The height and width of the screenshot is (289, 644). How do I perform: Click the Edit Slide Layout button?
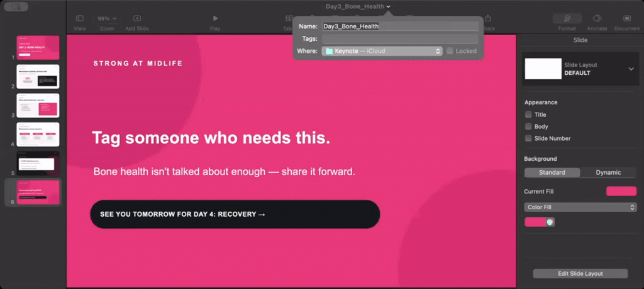(x=580, y=273)
